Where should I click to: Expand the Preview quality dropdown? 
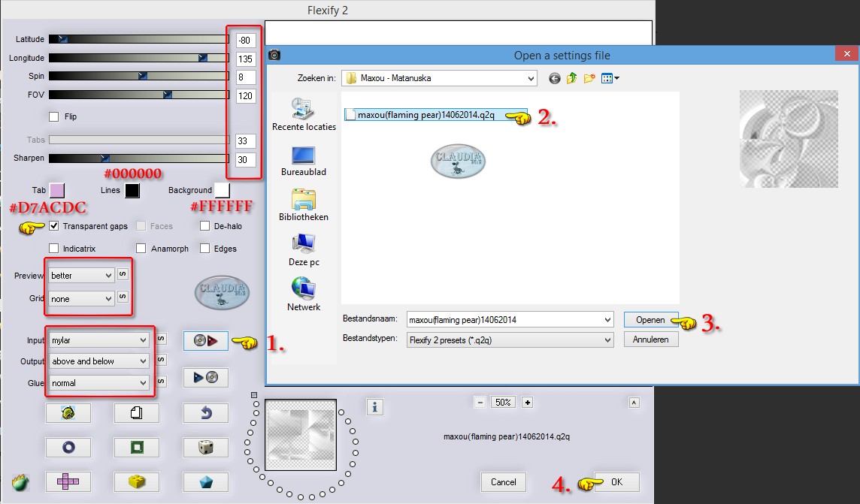(81, 276)
